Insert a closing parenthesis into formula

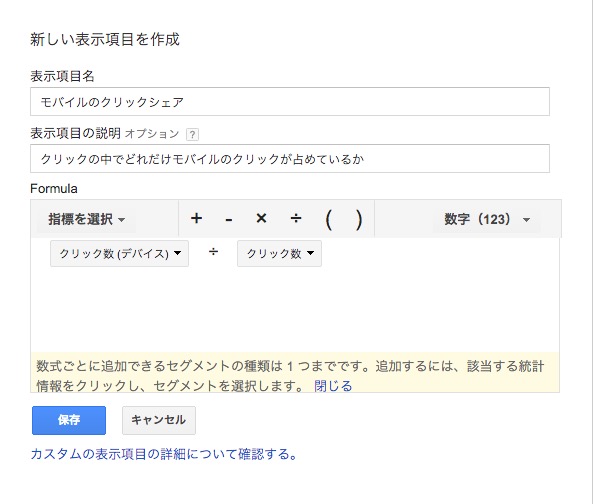point(359,219)
